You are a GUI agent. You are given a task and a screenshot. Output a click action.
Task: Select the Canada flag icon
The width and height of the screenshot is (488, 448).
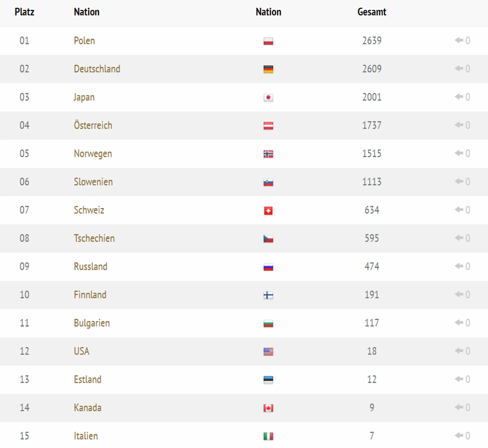268,408
